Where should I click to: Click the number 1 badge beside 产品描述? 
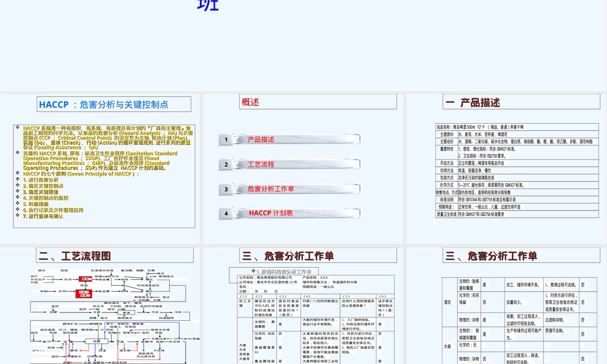226,140
